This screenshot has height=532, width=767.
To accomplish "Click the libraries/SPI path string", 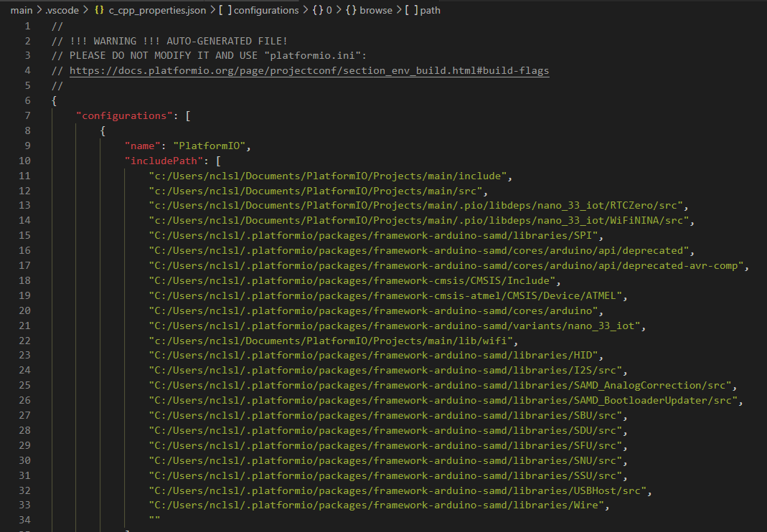I will click(373, 236).
